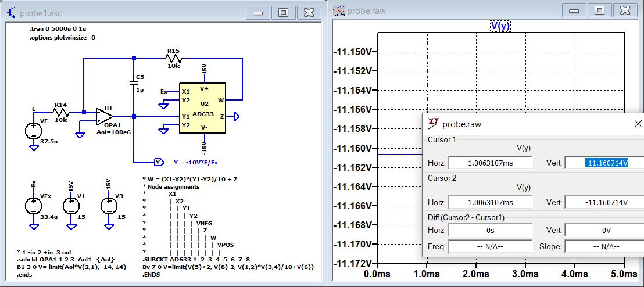Viewport: 644px width, 287px height.
Task: Select the VEx voltage source symbol
Action: [x=33, y=206]
